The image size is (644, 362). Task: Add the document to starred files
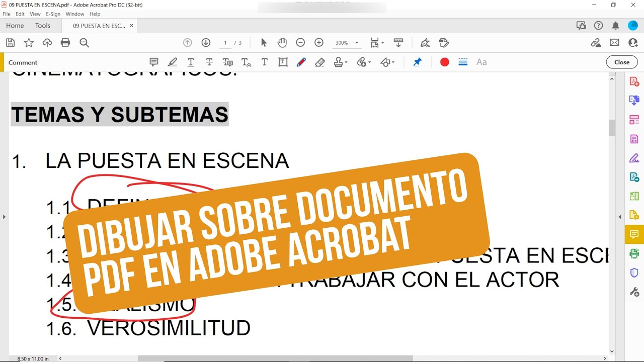click(29, 43)
